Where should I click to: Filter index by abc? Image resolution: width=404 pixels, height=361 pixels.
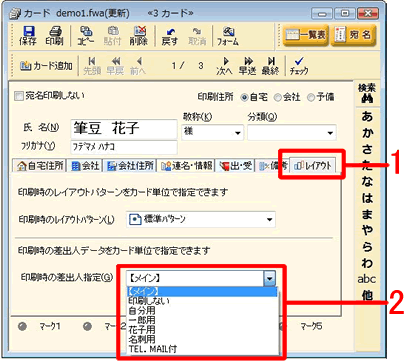[x=367, y=279]
